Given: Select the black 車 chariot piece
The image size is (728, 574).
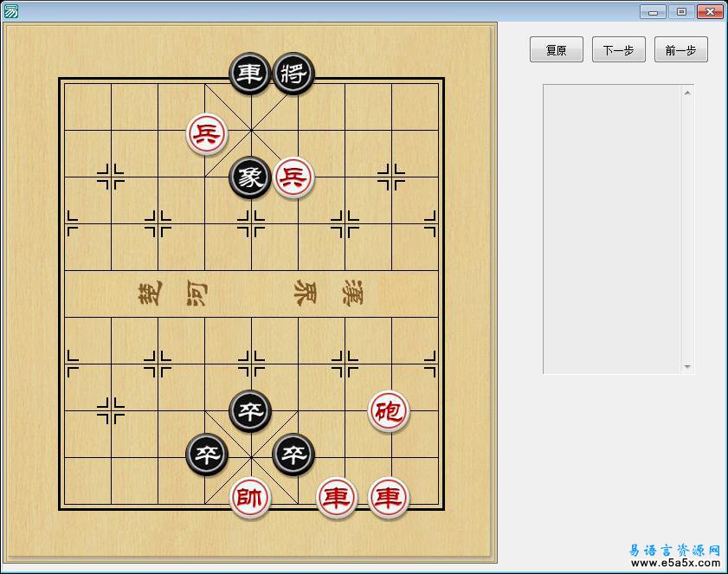Looking at the screenshot, I should point(250,74).
